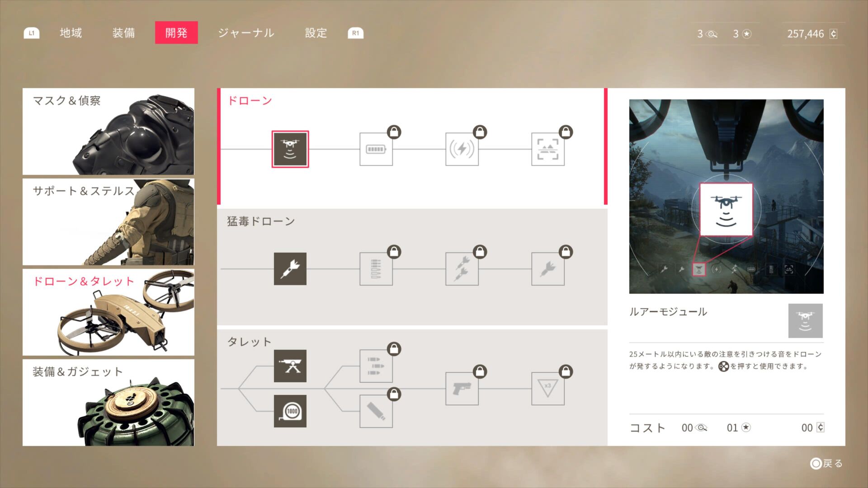Click the ドローン skill row heading
Screen dimensions: 868x488
(x=250, y=101)
